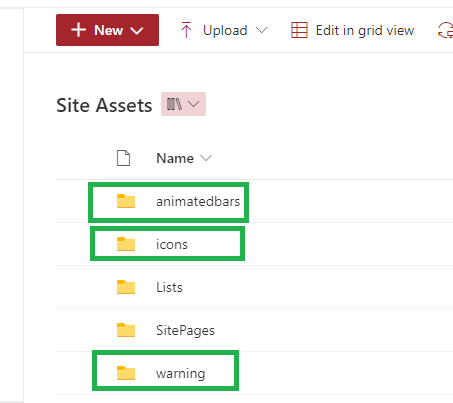
Task: Open the warning folder name
Action: (180, 374)
